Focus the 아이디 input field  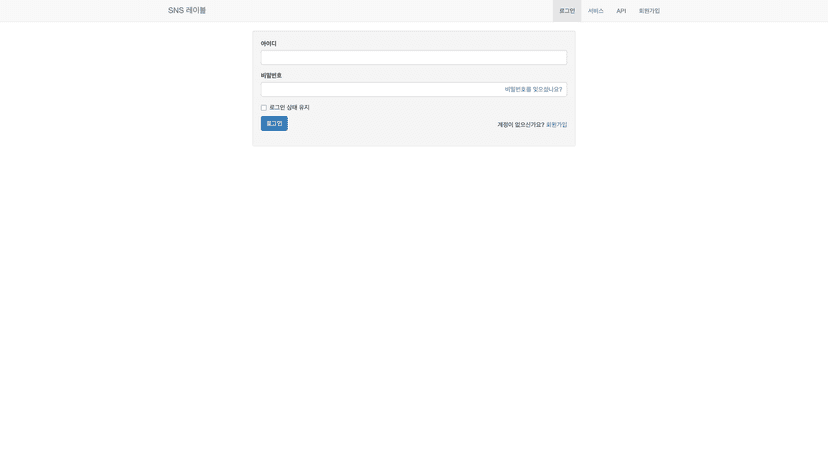tap(413, 58)
